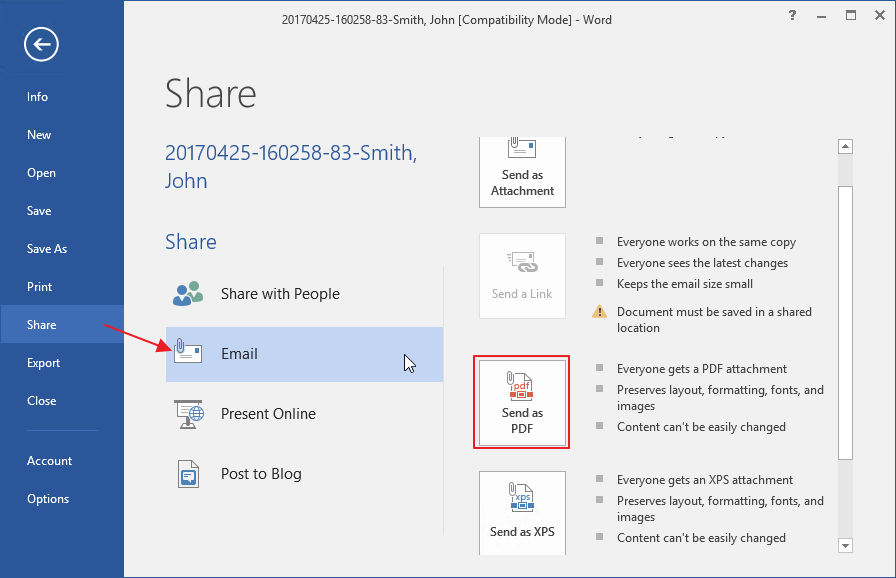896x578 pixels.
Task: Open the Save As page
Action: tap(47, 249)
